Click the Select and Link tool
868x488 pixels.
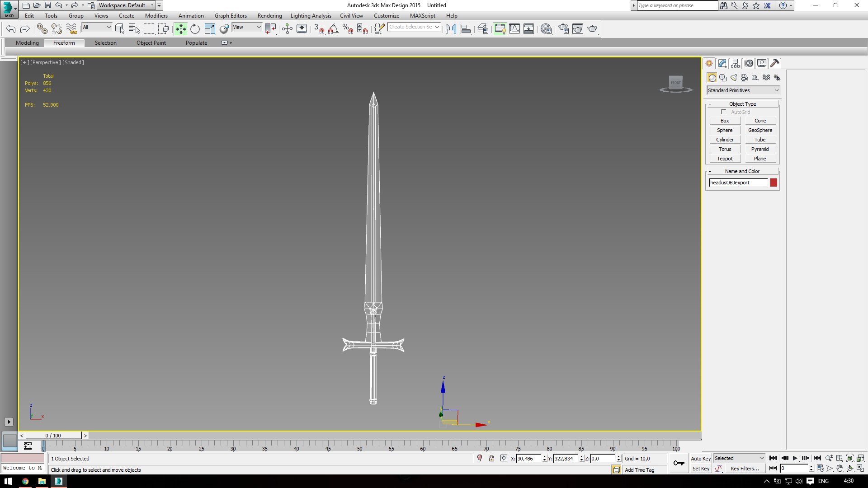(x=42, y=29)
